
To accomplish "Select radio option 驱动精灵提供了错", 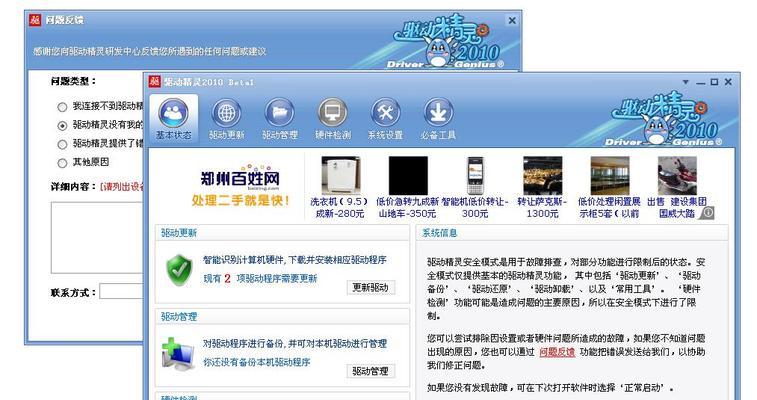I will pyautogui.click(x=62, y=144).
